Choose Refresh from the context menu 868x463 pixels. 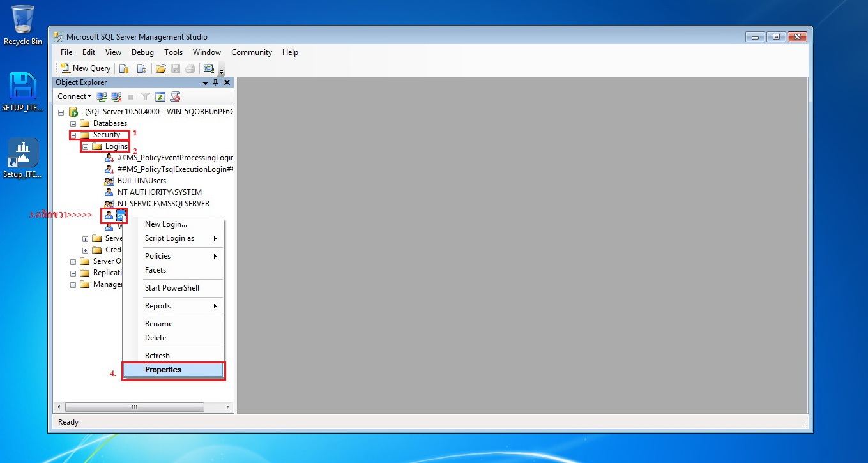point(173,356)
